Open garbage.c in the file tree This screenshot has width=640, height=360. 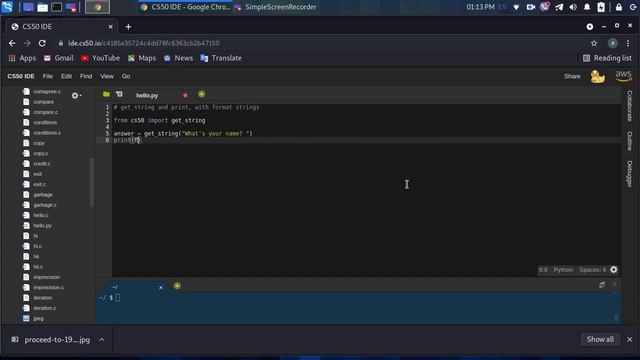pyautogui.click(x=45, y=205)
